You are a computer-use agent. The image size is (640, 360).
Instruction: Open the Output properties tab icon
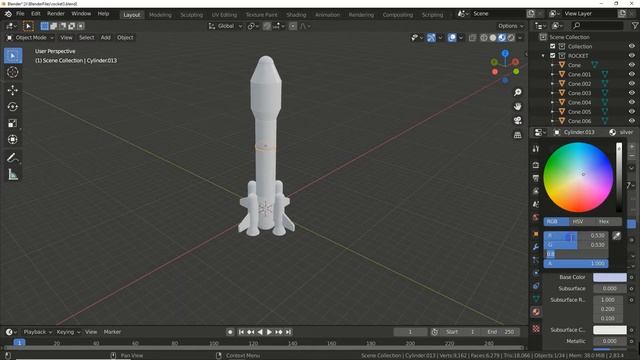click(x=536, y=178)
